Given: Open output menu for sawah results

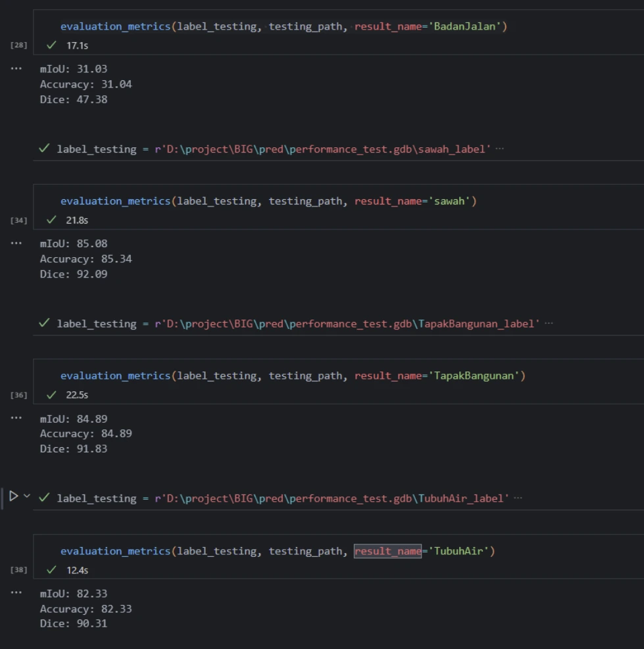Looking at the screenshot, I should (16, 243).
